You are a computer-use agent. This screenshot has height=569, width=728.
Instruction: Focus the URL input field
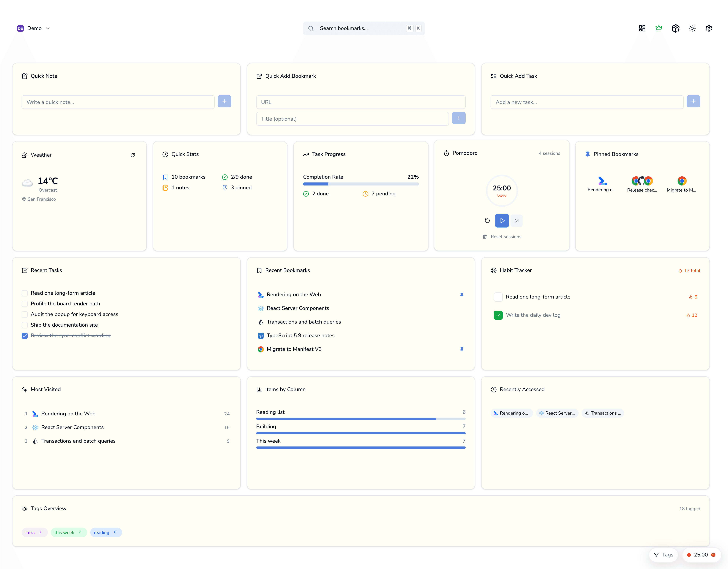click(361, 102)
